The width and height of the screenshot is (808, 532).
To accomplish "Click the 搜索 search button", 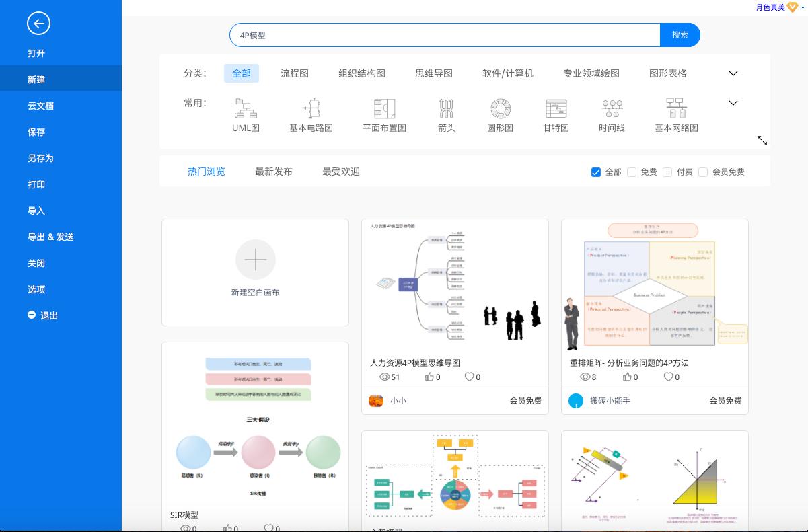I will 680,34.
